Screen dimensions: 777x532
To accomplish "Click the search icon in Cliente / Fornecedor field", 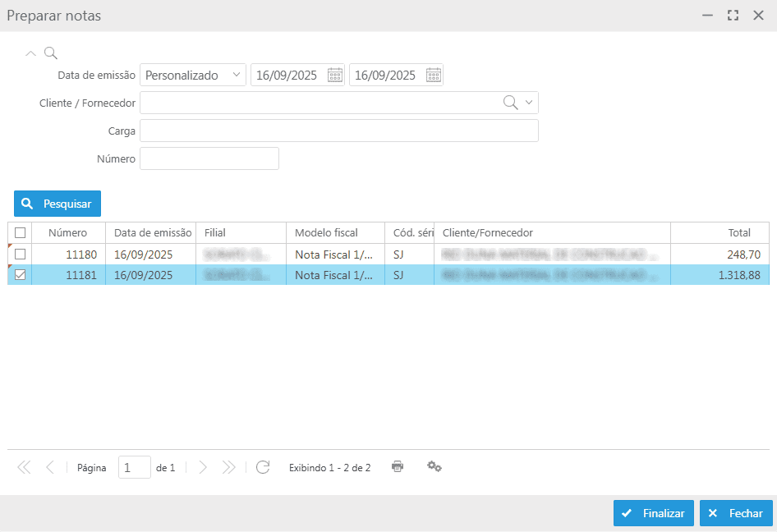I will (x=510, y=102).
